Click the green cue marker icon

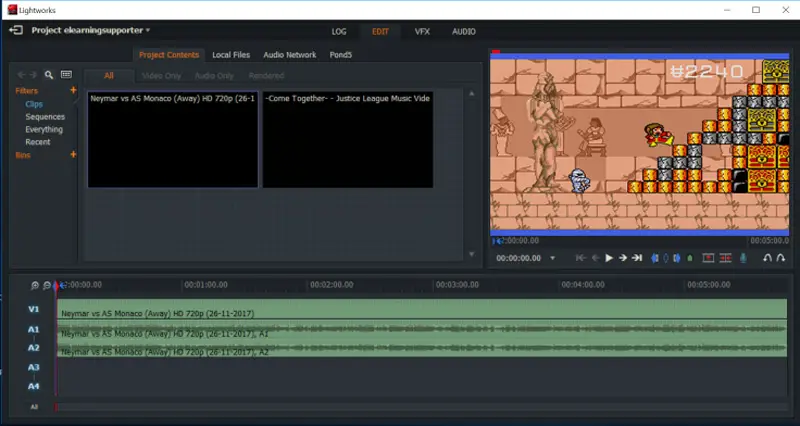(690, 258)
